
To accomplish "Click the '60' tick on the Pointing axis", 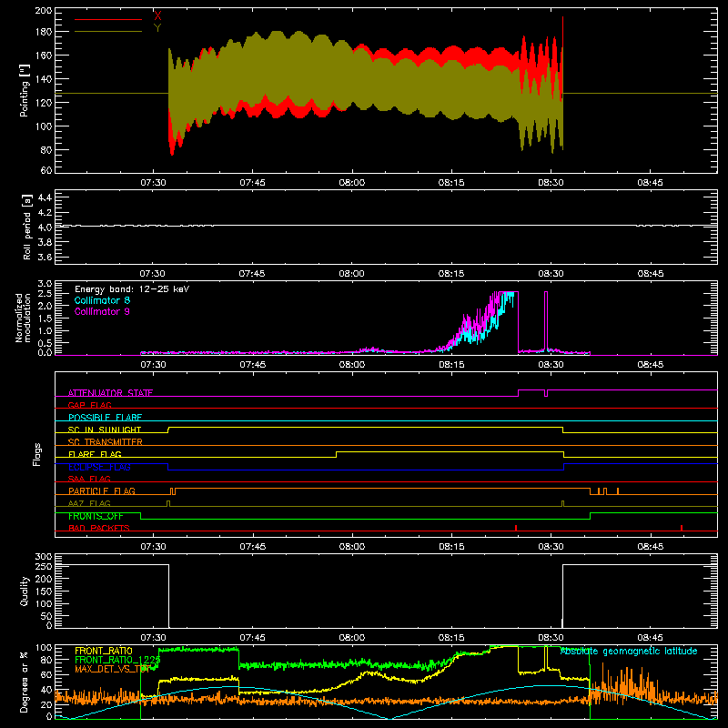I will point(46,170).
